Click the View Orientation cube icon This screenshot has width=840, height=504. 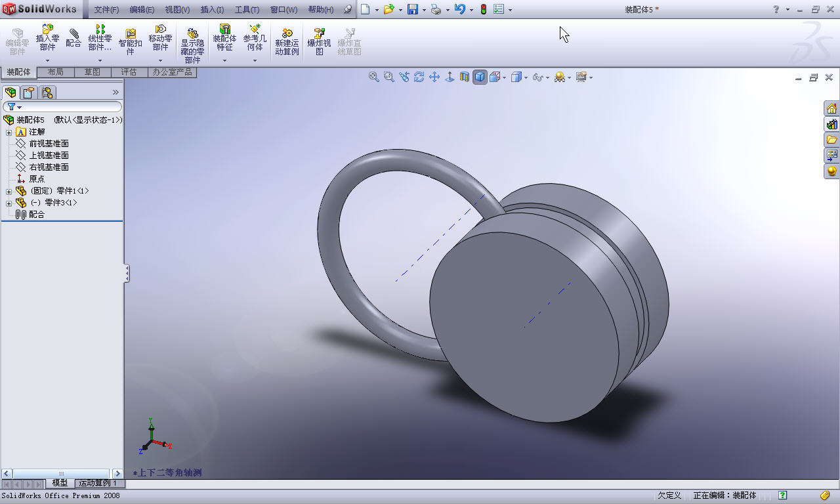coord(495,77)
